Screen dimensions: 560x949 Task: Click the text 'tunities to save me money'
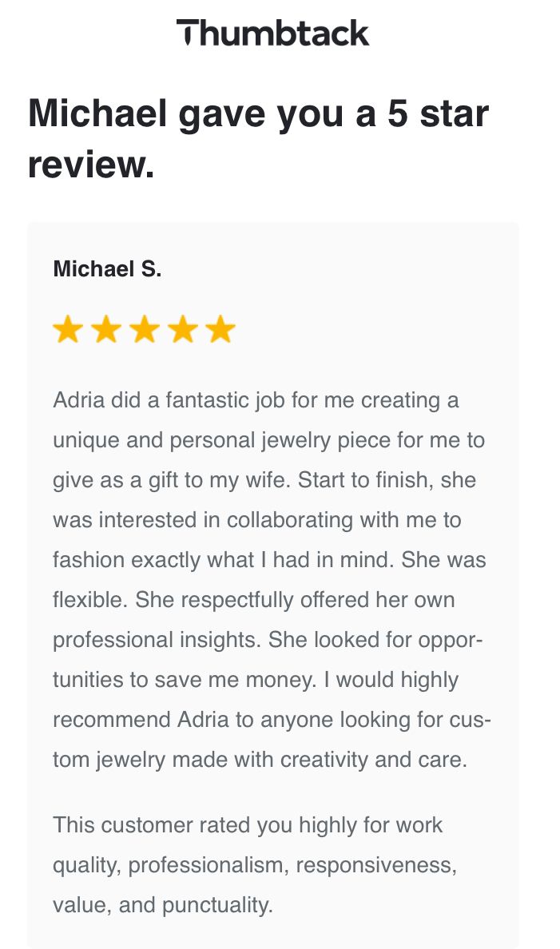click(x=185, y=680)
